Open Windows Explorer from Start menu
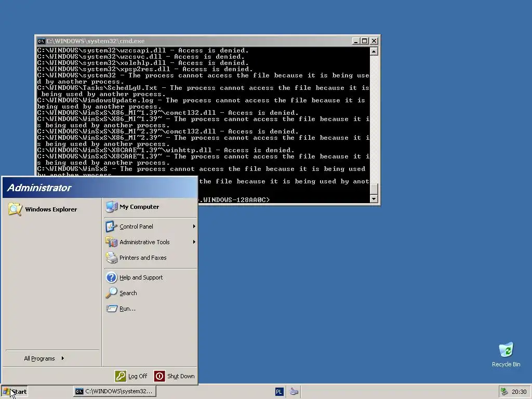This screenshot has width=532, height=399. pyautogui.click(x=43, y=209)
